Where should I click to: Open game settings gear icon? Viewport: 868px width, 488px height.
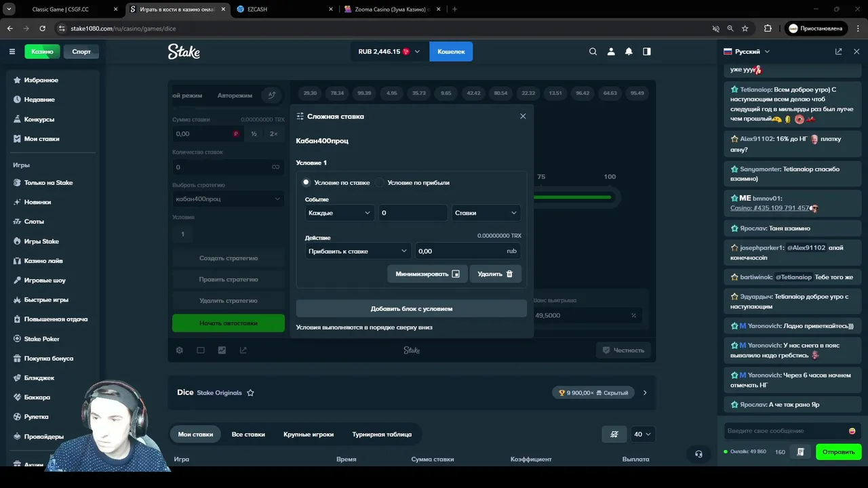click(x=180, y=350)
